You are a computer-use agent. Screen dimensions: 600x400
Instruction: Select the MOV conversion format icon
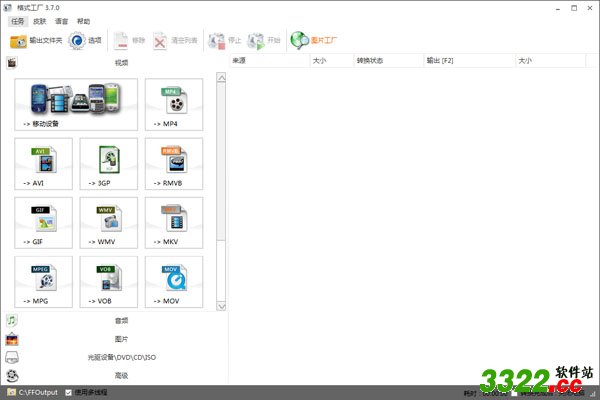coord(173,281)
